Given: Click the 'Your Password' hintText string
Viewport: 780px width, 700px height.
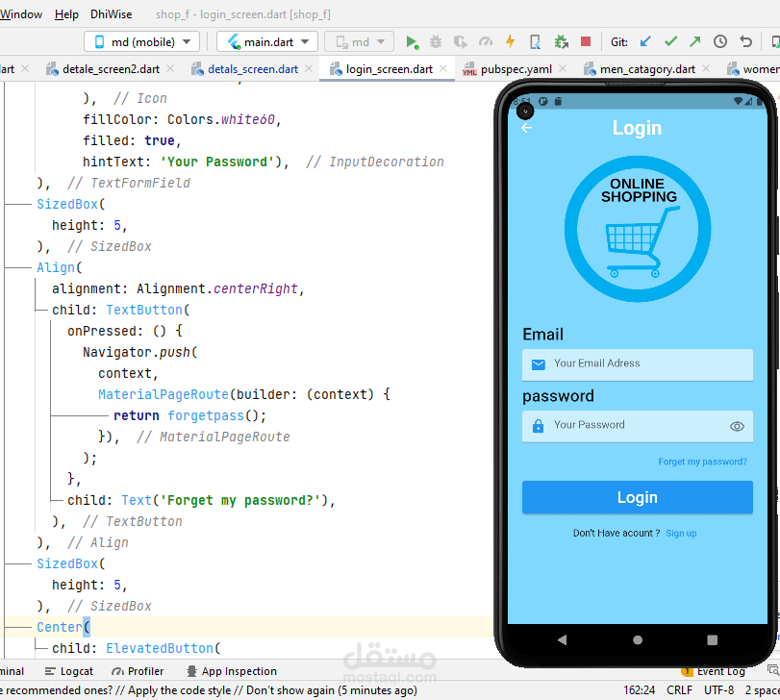Looking at the screenshot, I should coord(217,162).
